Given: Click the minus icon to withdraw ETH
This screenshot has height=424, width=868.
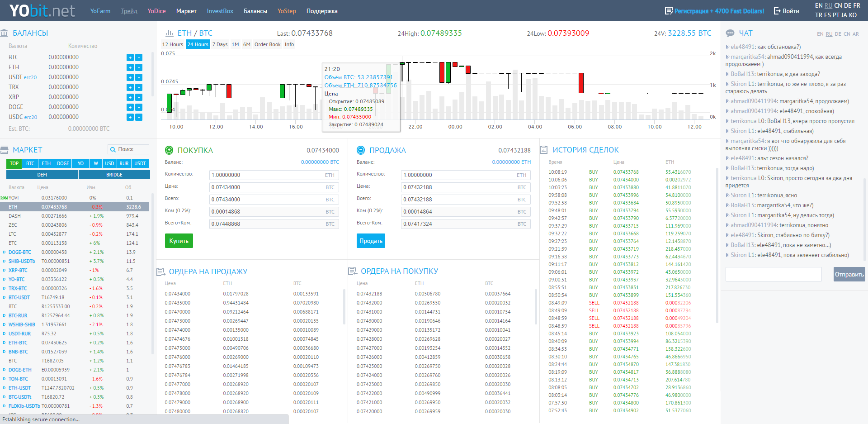Looking at the screenshot, I should tap(139, 67).
